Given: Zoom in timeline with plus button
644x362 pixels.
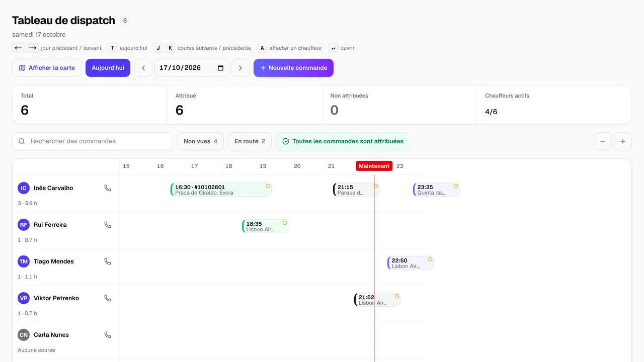Looking at the screenshot, I should point(623,141).
